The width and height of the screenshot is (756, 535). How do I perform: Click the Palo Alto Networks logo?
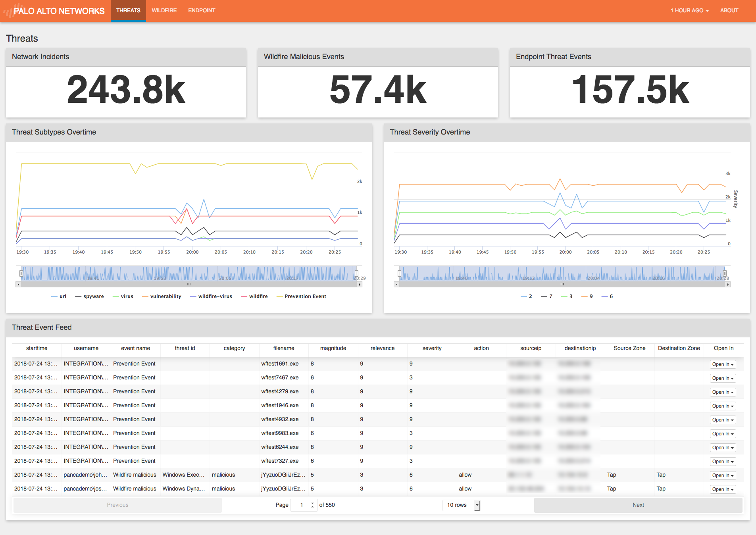click(x=55, y=11)
